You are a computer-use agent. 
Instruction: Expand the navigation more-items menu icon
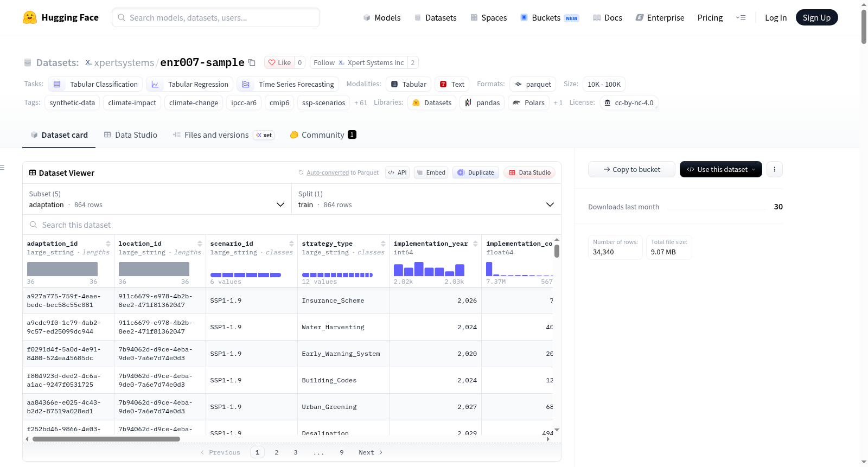(x=741, y=17)
